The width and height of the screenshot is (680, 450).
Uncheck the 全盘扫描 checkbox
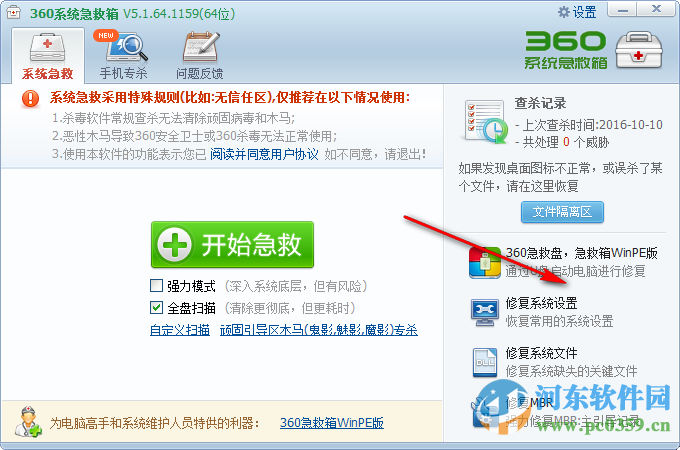[x=156, y=308]
